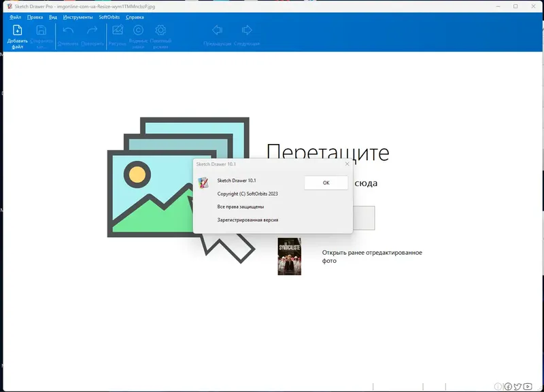Screen dimensions: 544x392
Task: Open previously edited photo link
Action: click(x=371, y=256)
